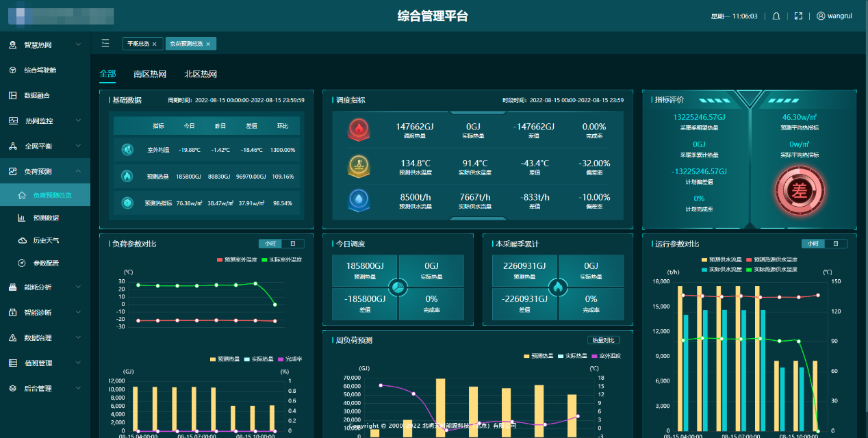Click the yellow thermometer 预测供水温度 badge
Viewport: 868px width, 438px height.
coord(358,166)
